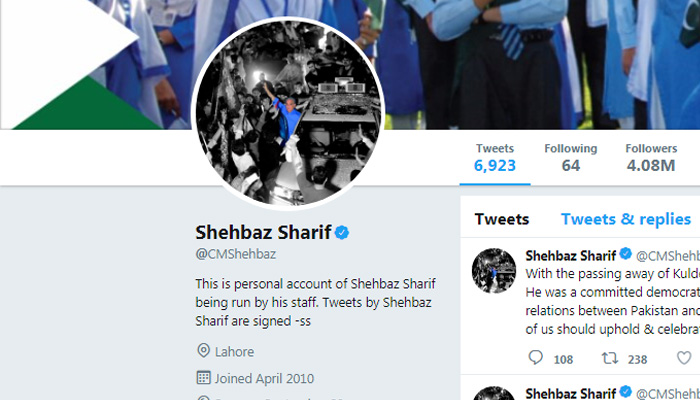Open the Following 64 list
This screenshot has width=700, height=400.
pyautogui.click(x=571, y=158)
